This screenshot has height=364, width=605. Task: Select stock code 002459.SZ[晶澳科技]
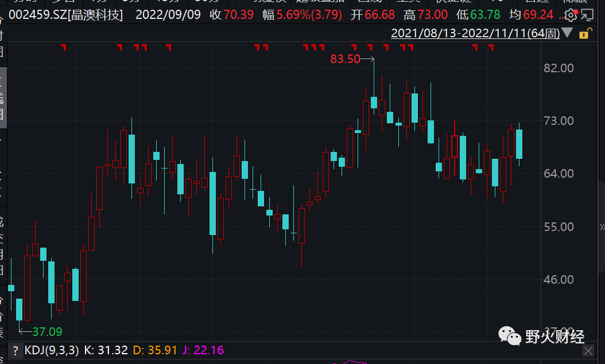tap(65, 15)
